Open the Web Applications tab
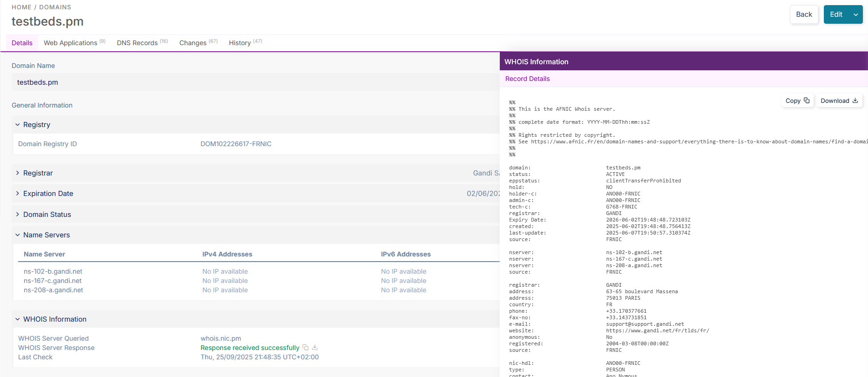This screenshot has width=868, height=377. (x=74, y=43)
